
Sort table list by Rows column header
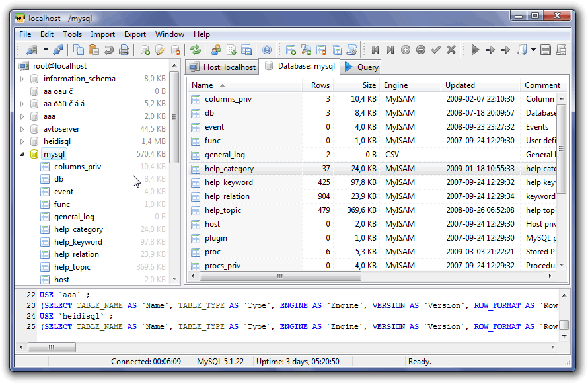coord(320,85)
